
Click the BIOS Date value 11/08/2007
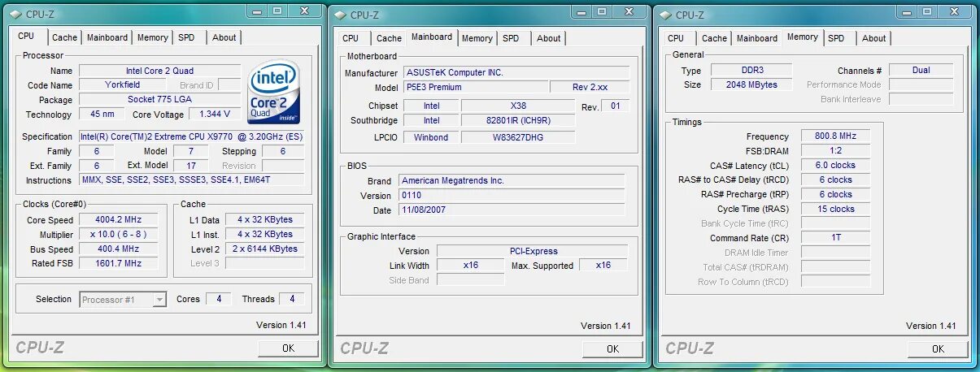512,210
